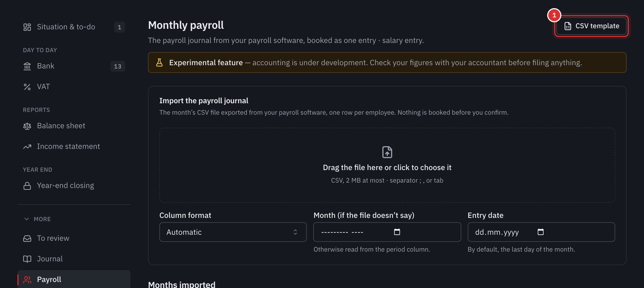Open the VAT section
This screenshot has height=288, width=644.
coord(74,87)
